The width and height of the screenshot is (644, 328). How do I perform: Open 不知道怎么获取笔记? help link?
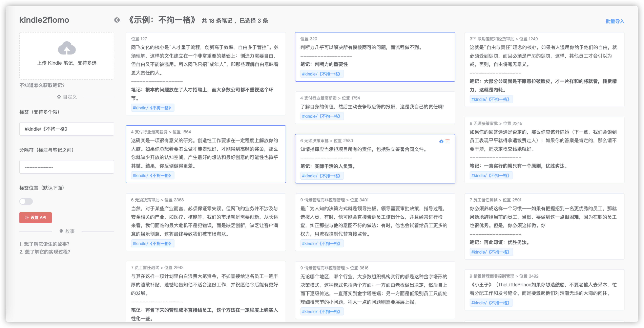42,85
